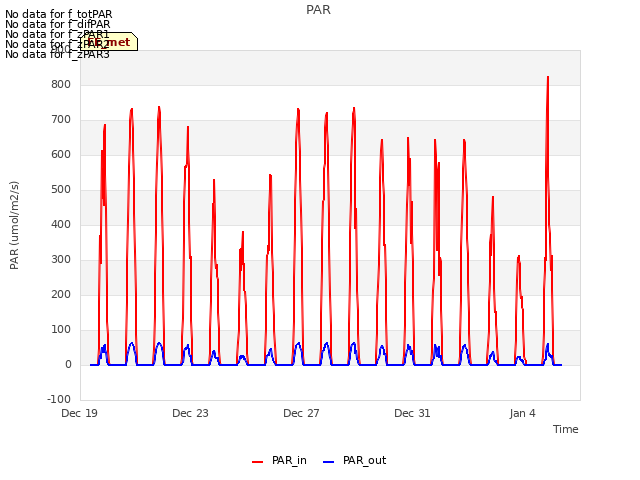Click the 200 y-axis tick label
640x480 pixels.
coord(61,295)
